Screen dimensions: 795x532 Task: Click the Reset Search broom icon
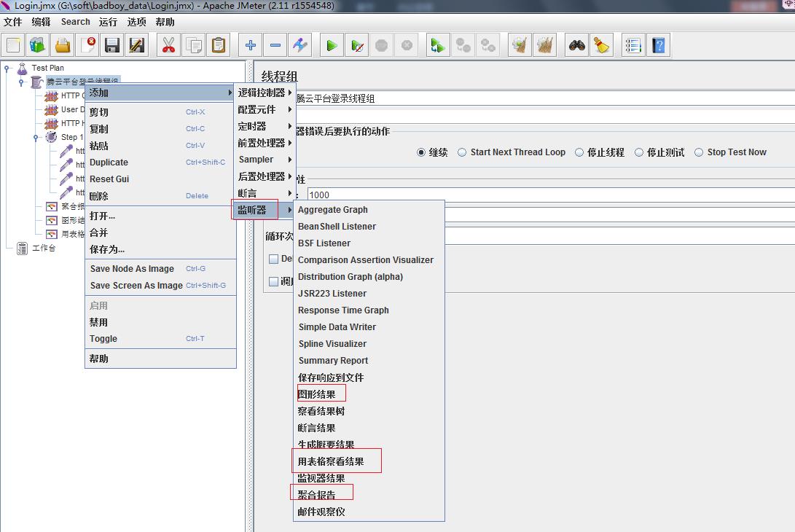click(601, 45)
